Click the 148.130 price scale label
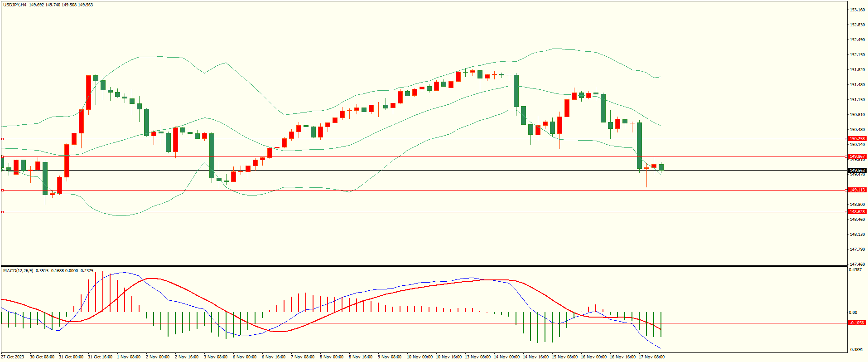This screenshot has width=868, height=362. (x=857, y=235)
